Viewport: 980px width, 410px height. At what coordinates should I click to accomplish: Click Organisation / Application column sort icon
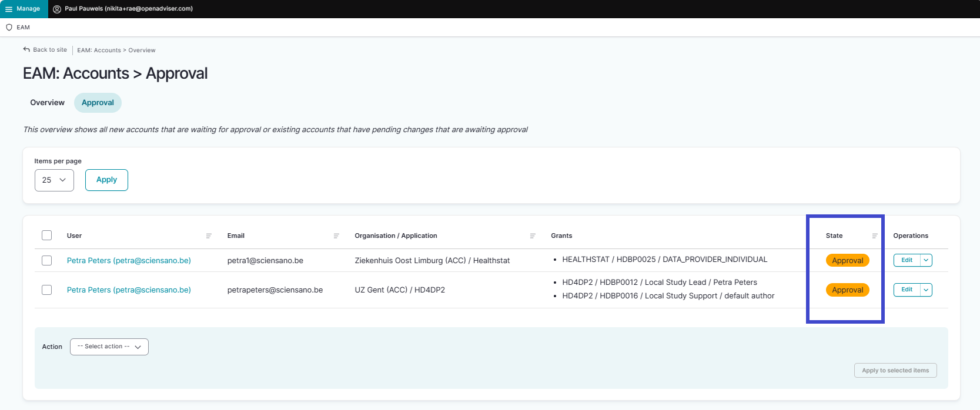[533, 236]
